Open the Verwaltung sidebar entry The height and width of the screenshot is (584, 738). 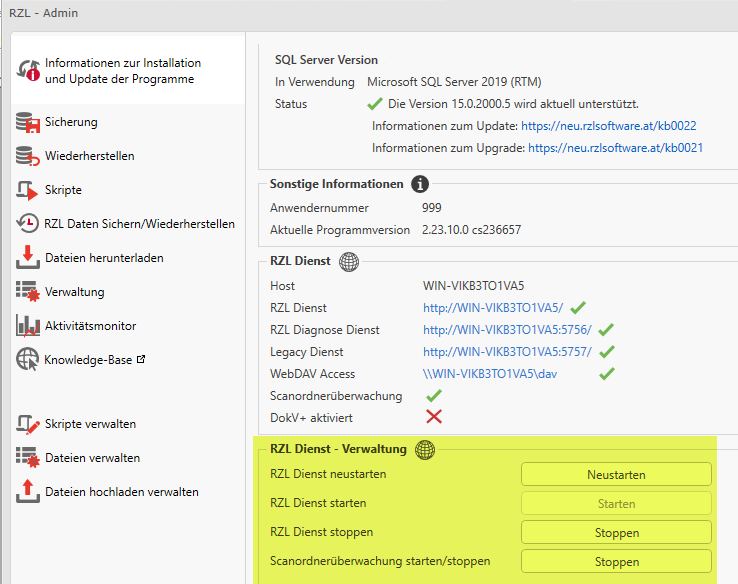tap(74, 292)
